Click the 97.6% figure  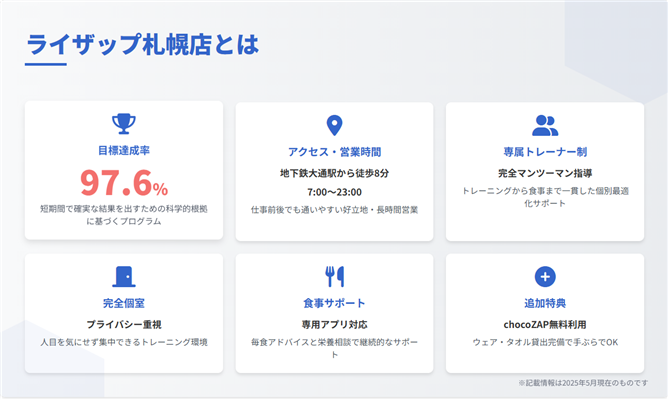[x=124, y=183]
